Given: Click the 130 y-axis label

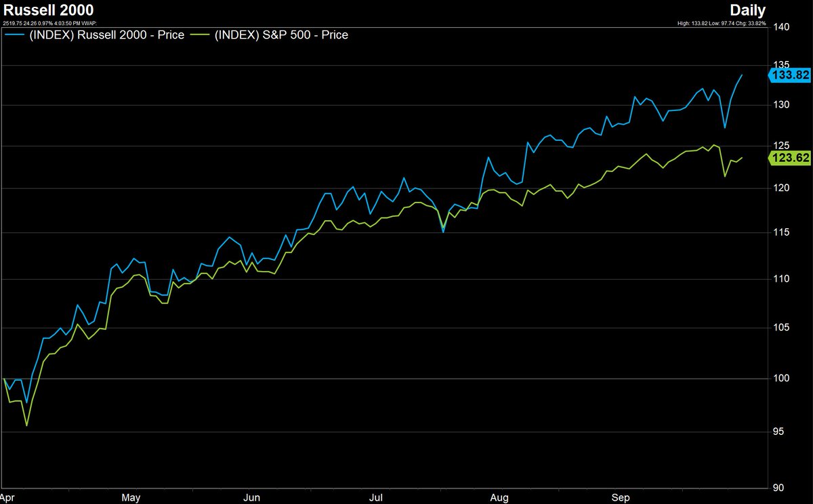Looking at the screenshot, I should [780, 105].
